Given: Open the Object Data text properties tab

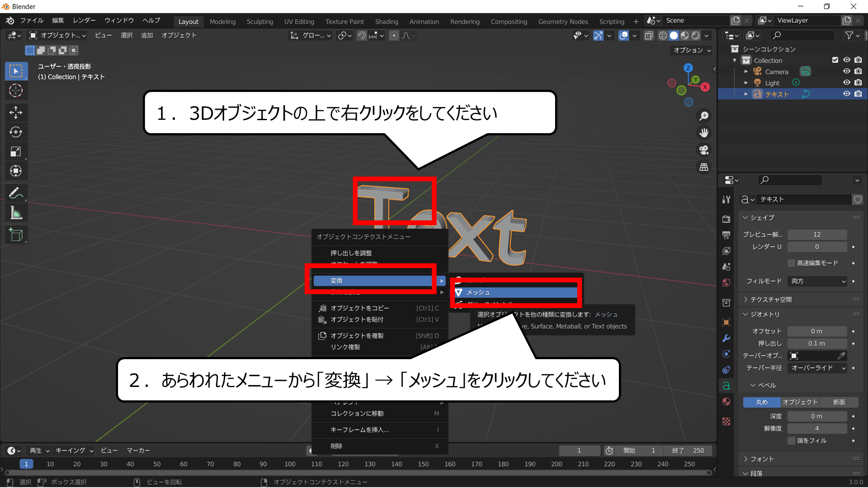Looking at the screenshot, I should (x=726, y=386).
